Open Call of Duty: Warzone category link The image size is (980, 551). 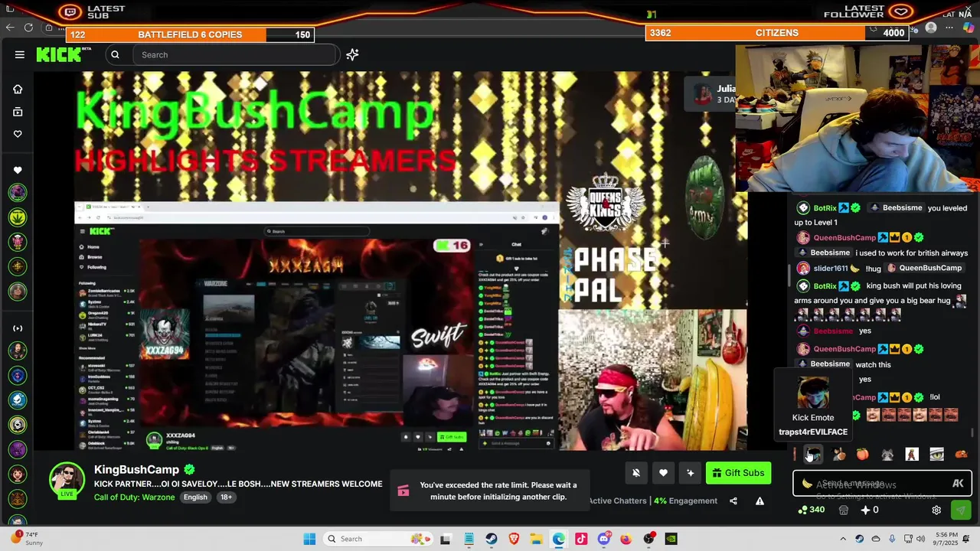pyautogui.click(x=136, y=497)
